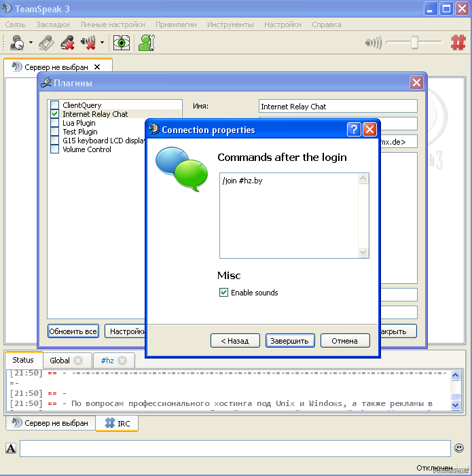The height and width of the screenshot is (476, 472).
Task: Select the bottom IRC tab
Action: tap(117, 423)
